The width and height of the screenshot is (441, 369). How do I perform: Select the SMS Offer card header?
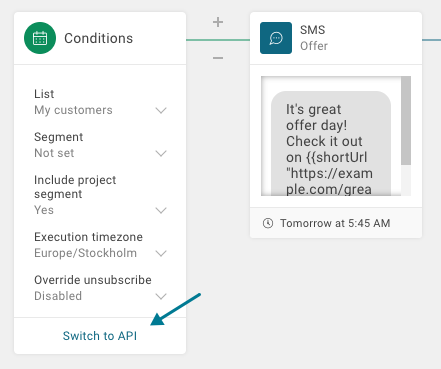pos(336,38)
